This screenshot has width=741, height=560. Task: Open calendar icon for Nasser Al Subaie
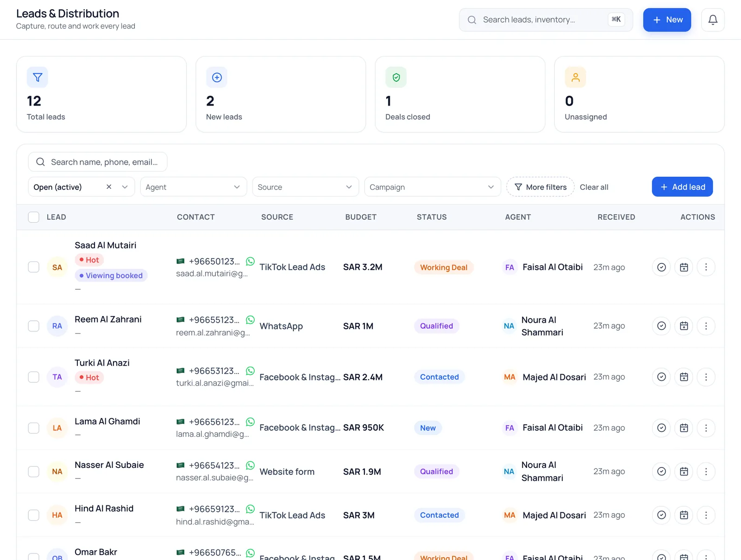[x=684, y=471]
